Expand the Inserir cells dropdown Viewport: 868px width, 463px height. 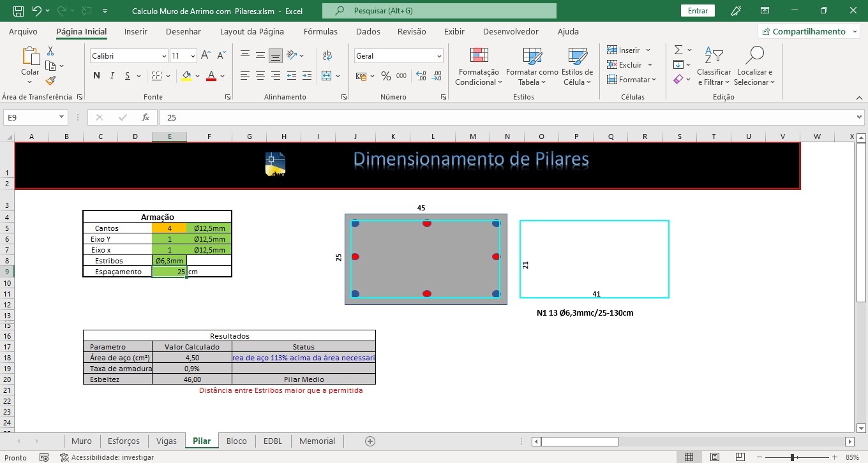648,50
